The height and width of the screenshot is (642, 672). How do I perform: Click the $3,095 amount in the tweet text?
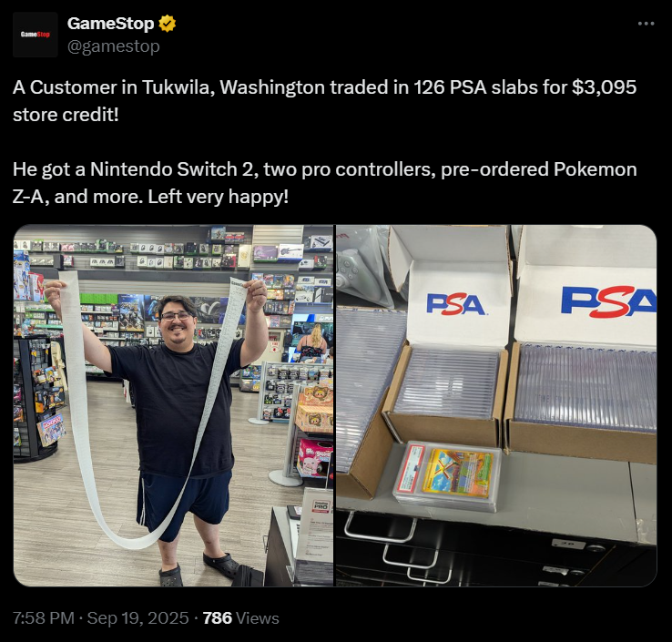(605, 87)
